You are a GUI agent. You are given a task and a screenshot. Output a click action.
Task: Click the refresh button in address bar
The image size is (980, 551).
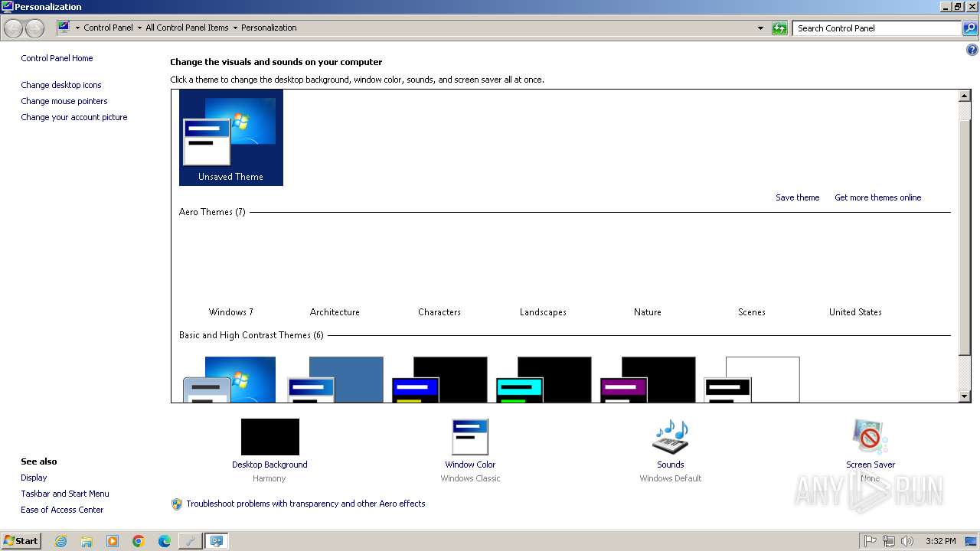click(x=779, y=28)
